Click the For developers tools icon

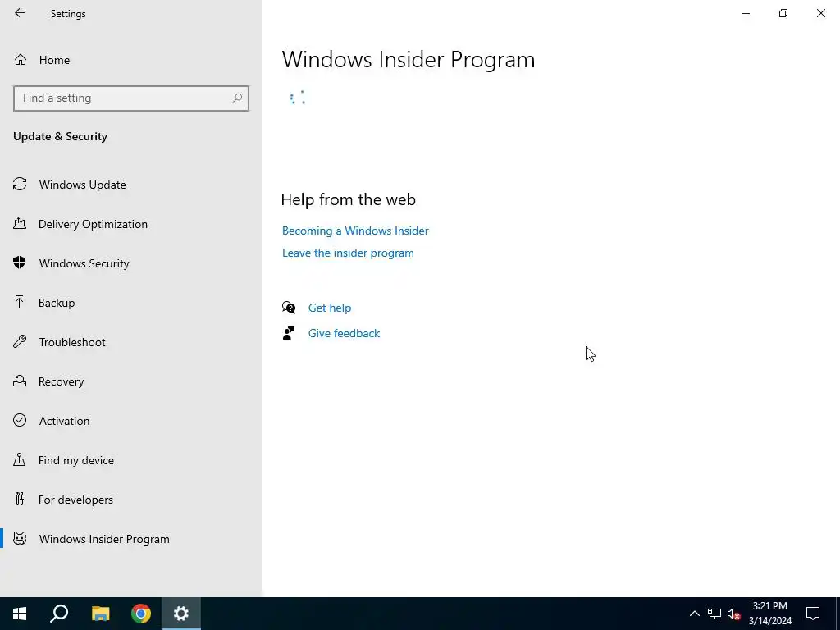pyautogui.click(x=20, y=500)
